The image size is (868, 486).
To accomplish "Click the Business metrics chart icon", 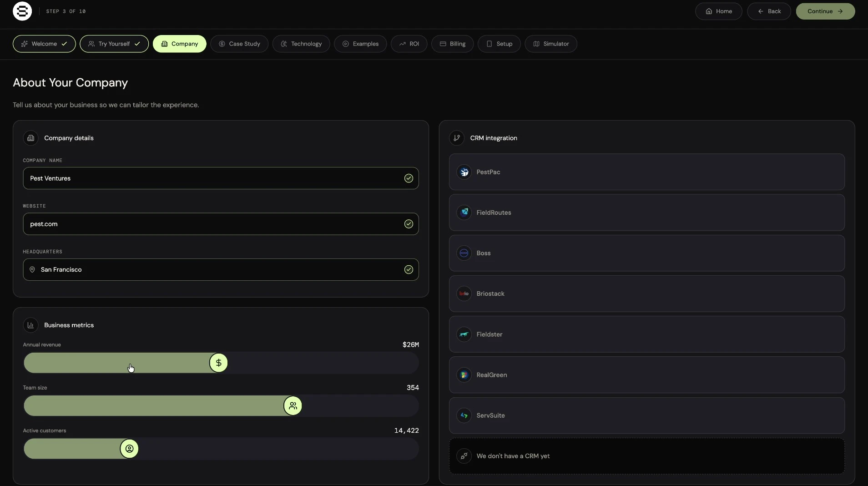I will coord(30,325).
